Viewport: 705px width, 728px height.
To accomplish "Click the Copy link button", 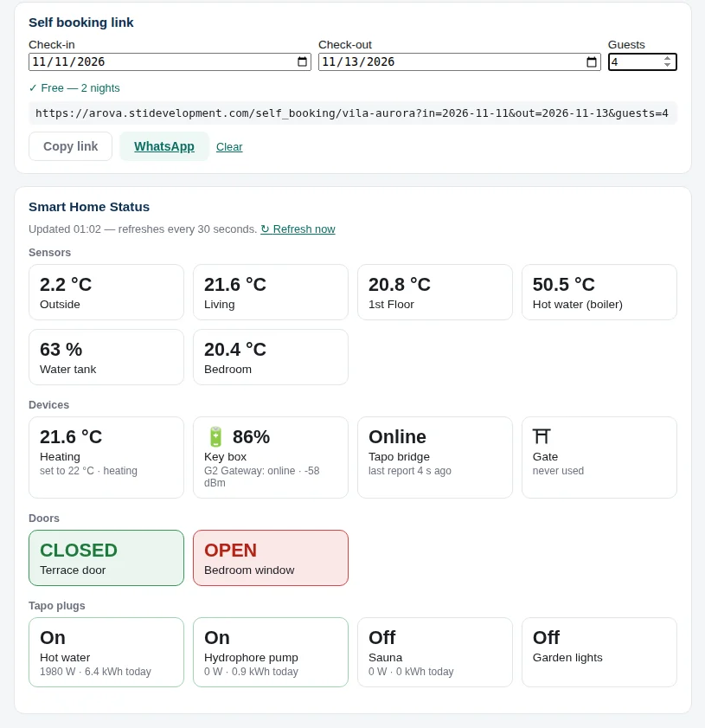I will pyautogui.click(x=71, y=146).
